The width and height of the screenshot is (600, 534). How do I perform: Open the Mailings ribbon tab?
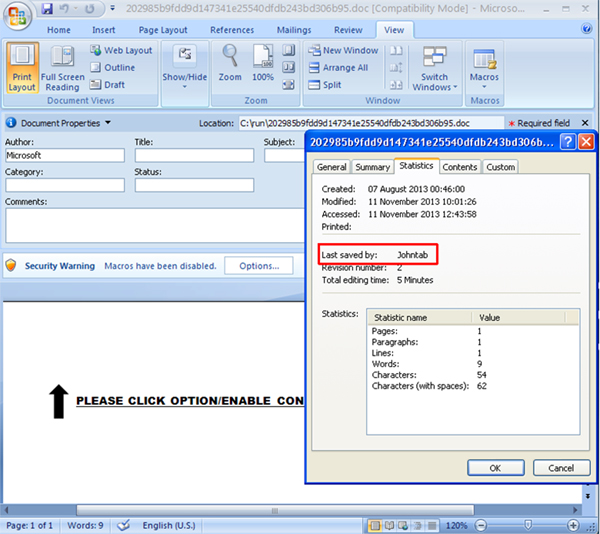point(294,30)
